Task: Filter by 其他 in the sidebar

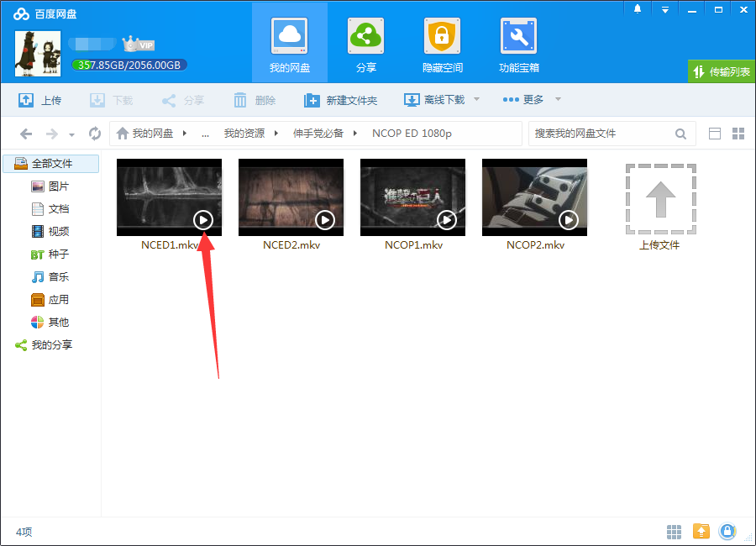Action: pos(51,323)
